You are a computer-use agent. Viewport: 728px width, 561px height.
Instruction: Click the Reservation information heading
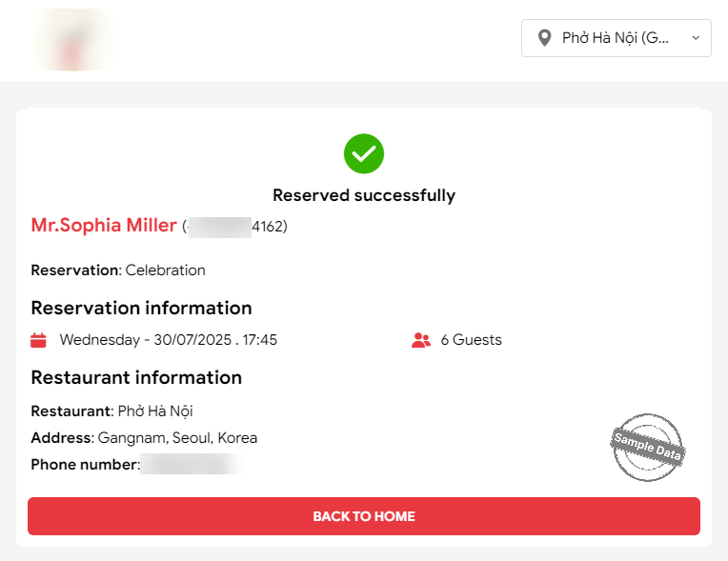coord(141,308)
